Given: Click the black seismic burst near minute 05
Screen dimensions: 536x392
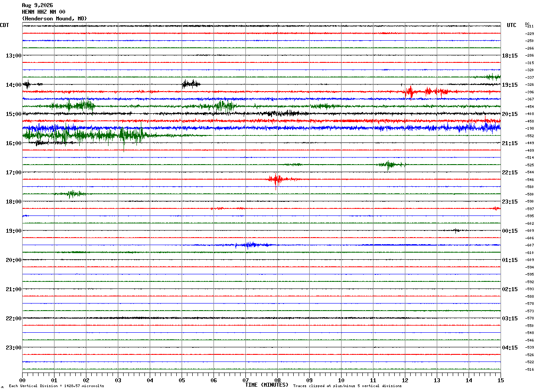Looking at the screenshot, I should click(191, 84).
